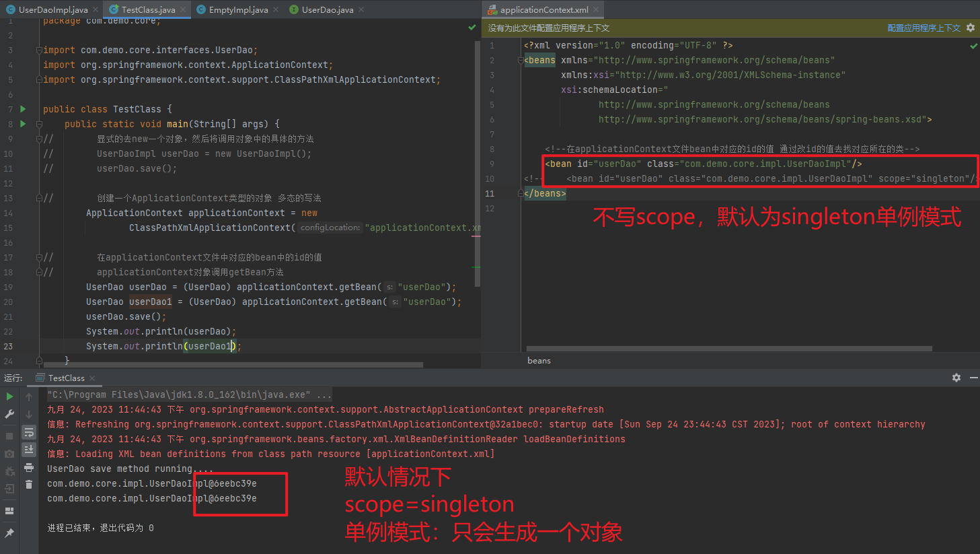Open Run panel settings gear
Screen dimensions: 980x554
[x=956, y=378]
